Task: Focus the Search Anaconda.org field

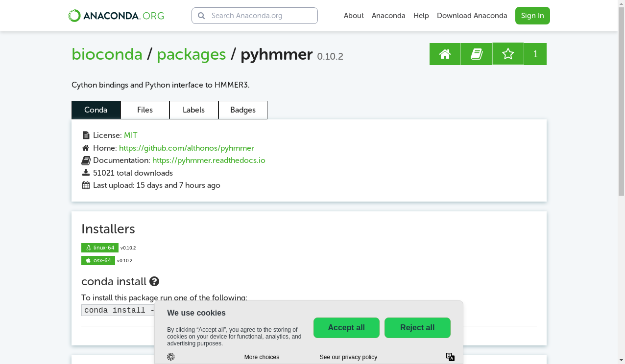Action: (255, 16)
